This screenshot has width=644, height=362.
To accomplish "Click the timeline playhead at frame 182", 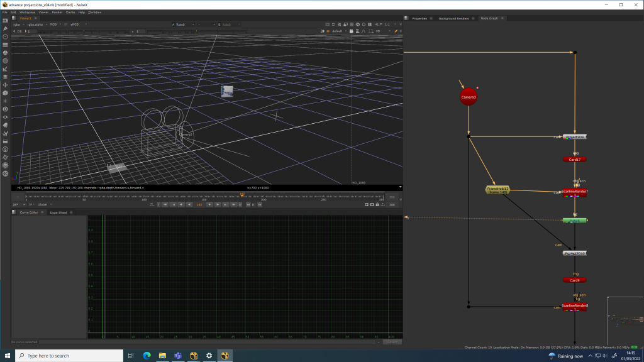I will tap(242, 195).
